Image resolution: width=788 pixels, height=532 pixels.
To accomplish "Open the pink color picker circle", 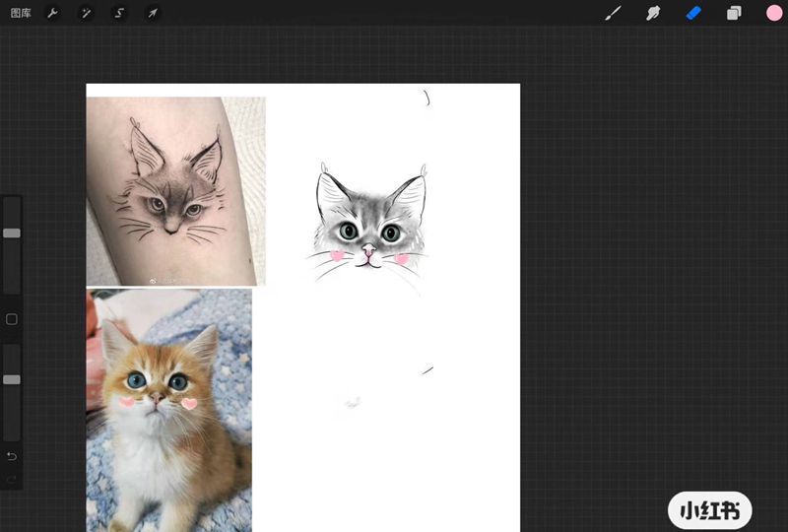I will (774, 13).
